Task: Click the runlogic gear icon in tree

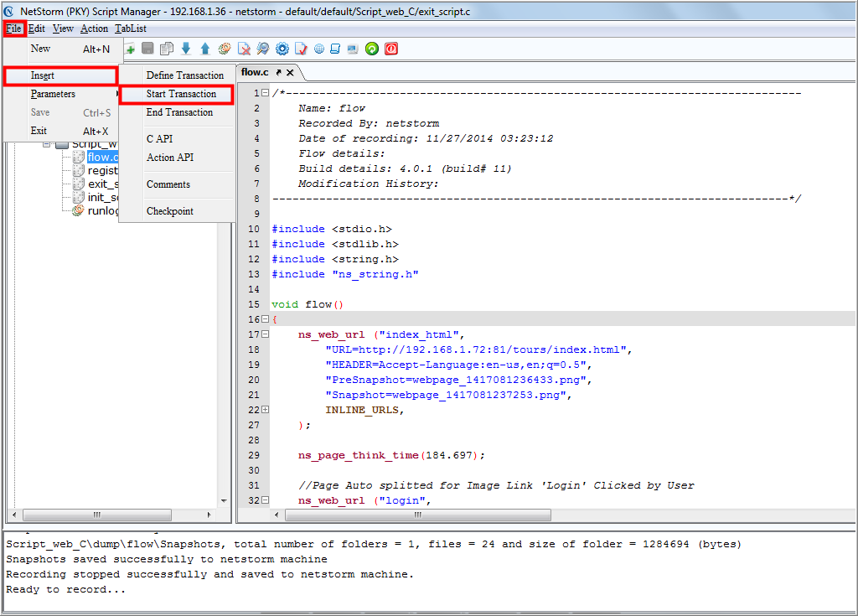Action: (x=79, y=210)
